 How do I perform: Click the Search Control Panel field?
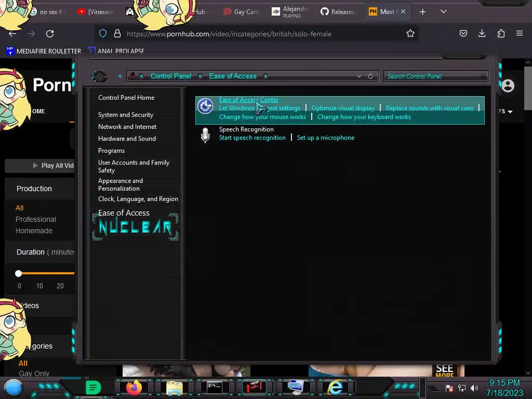(x=436, y=76)
